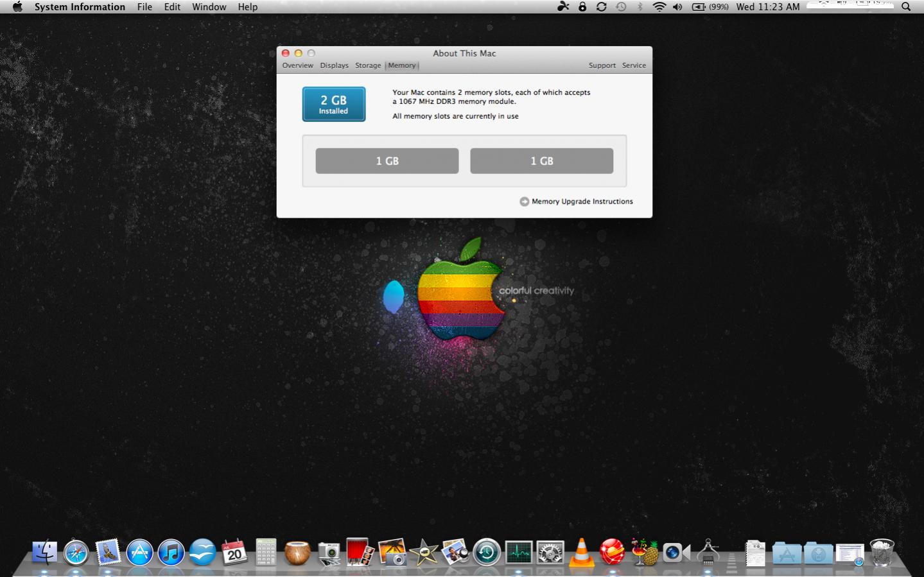Click the sync arrows menu bar icon

[602, 6]
